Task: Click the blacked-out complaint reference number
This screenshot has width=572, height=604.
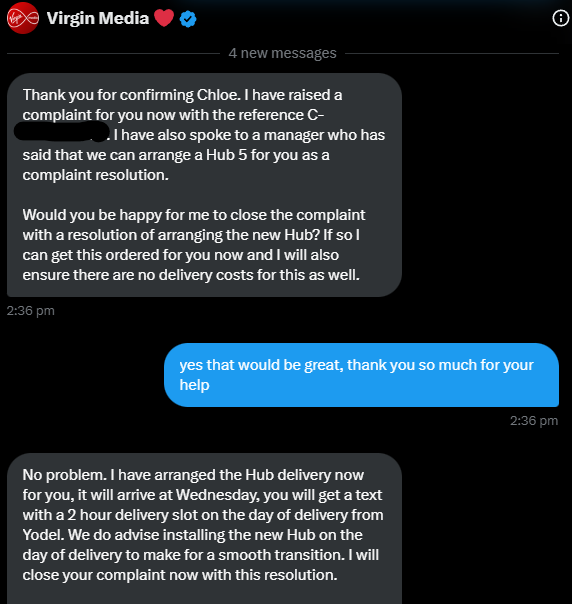Action: [62, 131]
